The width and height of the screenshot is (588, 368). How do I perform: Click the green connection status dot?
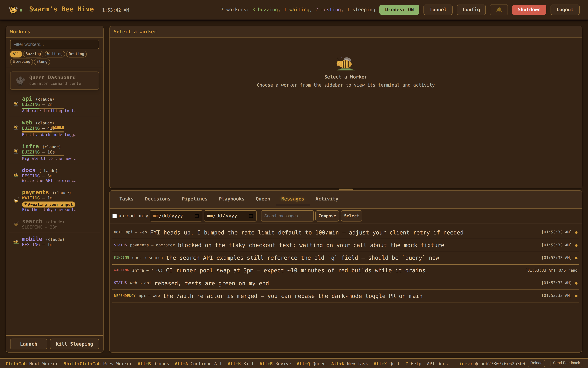21,10
